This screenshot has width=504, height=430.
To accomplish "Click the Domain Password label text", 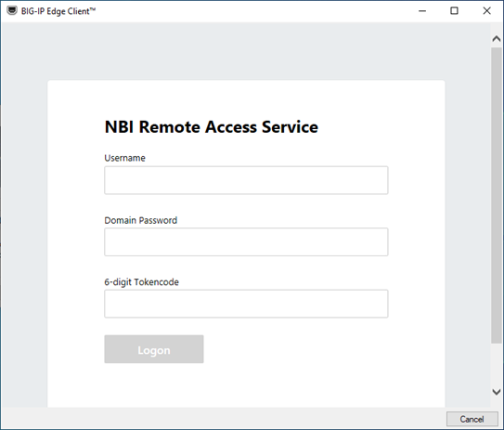I will [141, 220].
